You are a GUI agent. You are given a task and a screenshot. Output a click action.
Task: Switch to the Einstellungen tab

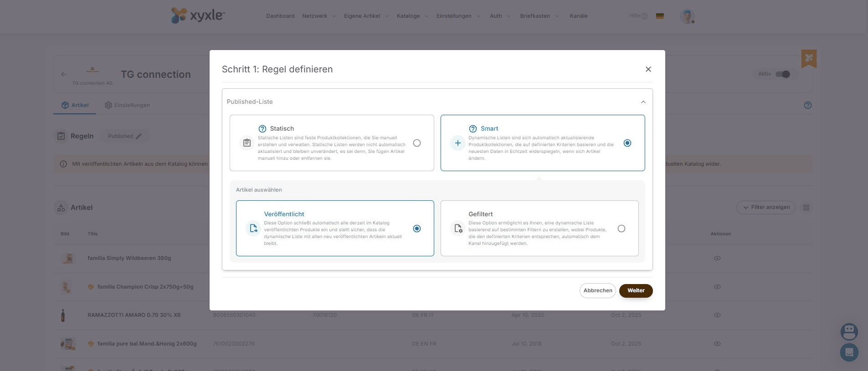pyautogui.click(x=127, y=105)
